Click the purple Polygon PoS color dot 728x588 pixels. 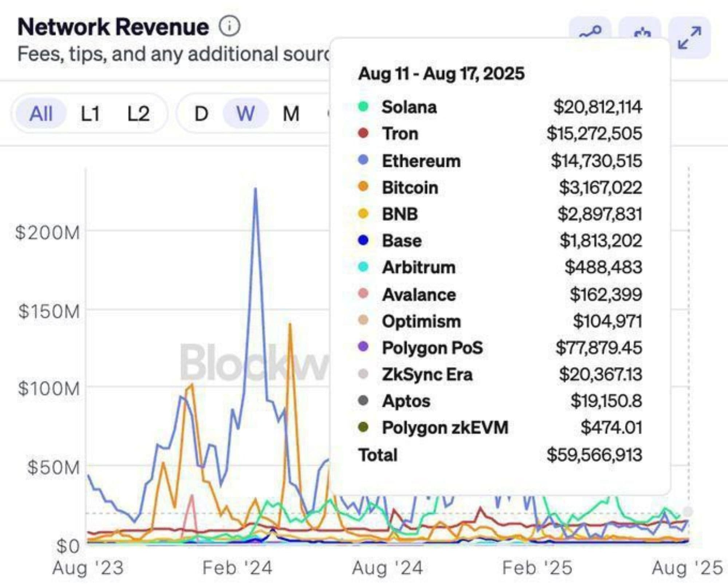(363, 347)
